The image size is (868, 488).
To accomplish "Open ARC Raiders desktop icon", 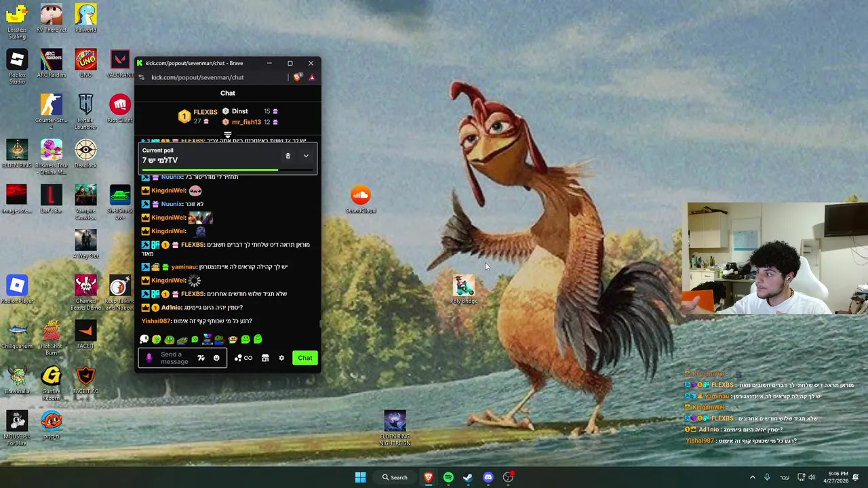I will (52, 64).
